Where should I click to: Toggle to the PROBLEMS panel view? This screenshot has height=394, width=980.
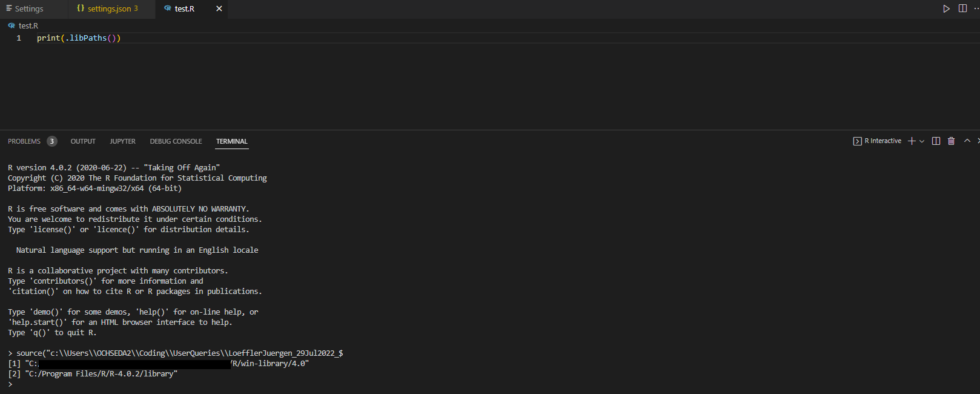click(x=25, y=141)
